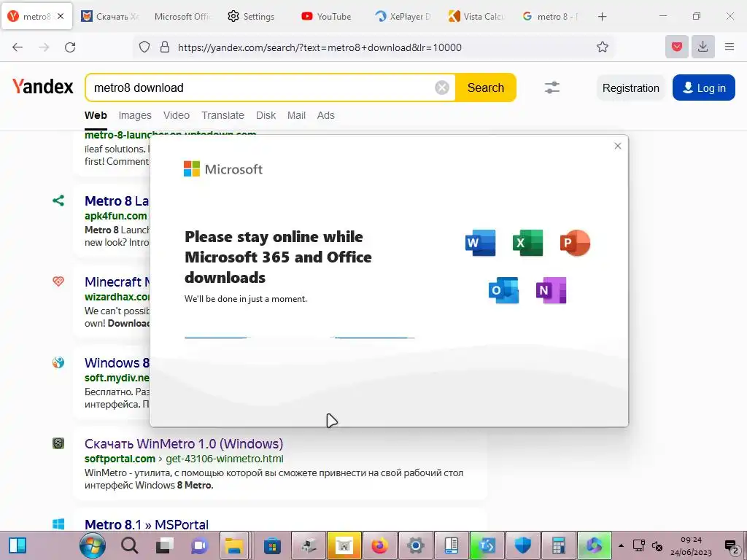Open the muted volume tray icon
This screenshot has height=560, width=747.
point(657,545)
